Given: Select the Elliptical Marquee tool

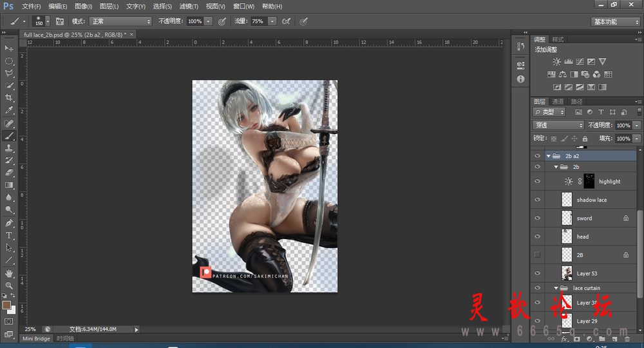Looking at the screenshot, I should (x=8, y=61).
